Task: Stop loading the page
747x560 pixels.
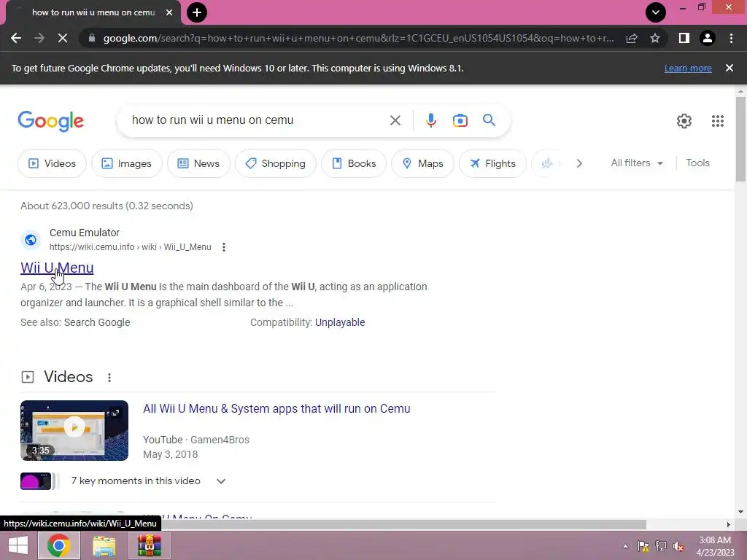Action: tap(63, 38)
